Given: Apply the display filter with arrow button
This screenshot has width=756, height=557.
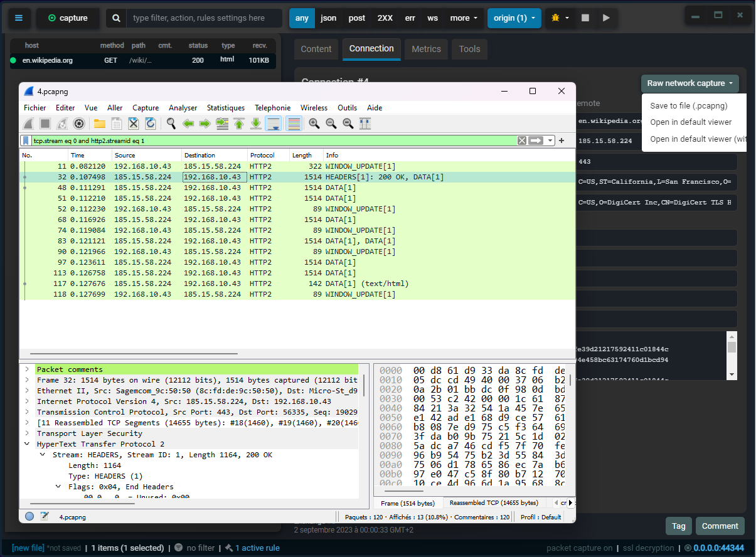Looking at the screenshot, I should click(536, 141).
